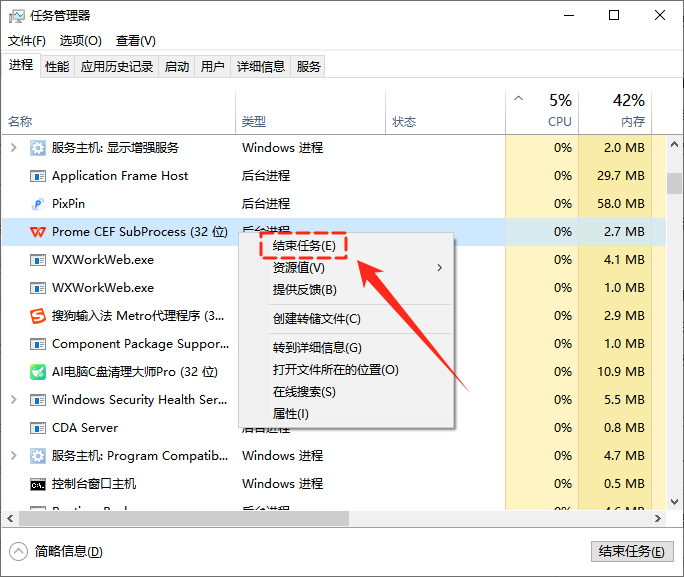Click the horizontal scrollbar left arrow

pyautogui.click(x=10, y=519)
